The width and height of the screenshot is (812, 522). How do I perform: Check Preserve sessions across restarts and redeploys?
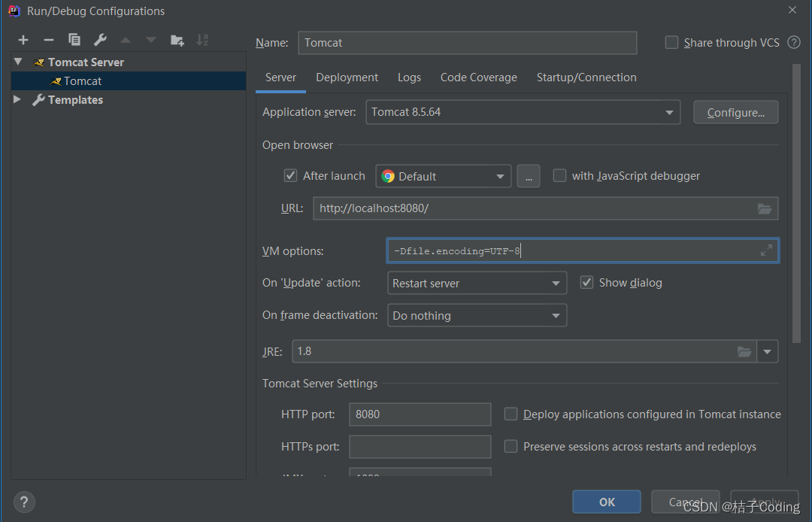coord(511,446)
